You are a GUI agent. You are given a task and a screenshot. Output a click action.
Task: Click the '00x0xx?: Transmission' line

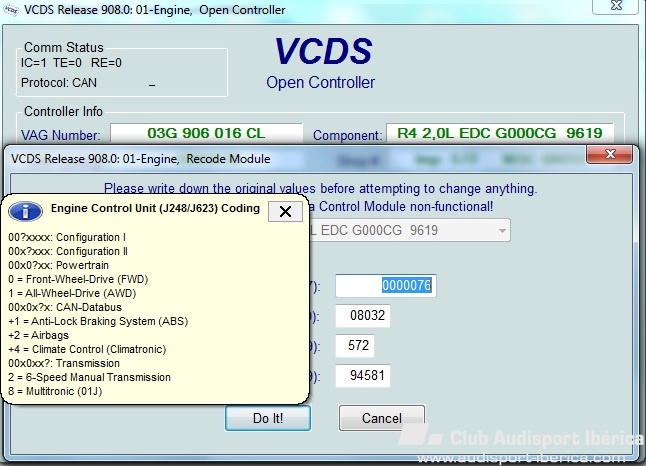tap(64, 363)
